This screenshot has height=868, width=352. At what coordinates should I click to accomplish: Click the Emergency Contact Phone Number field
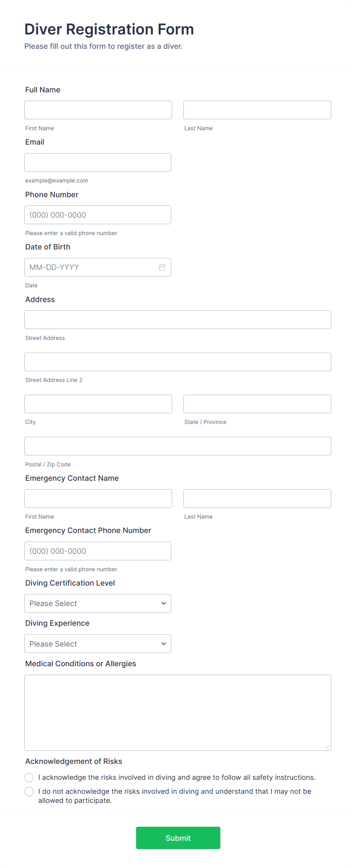[98, 551]
